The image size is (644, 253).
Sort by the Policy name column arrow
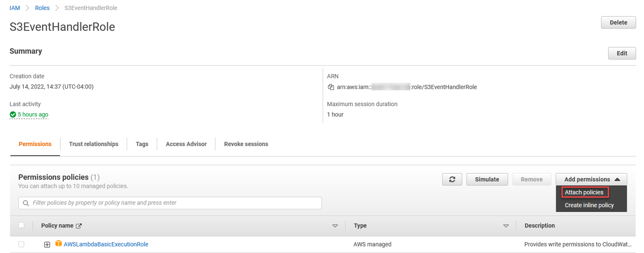335,226
